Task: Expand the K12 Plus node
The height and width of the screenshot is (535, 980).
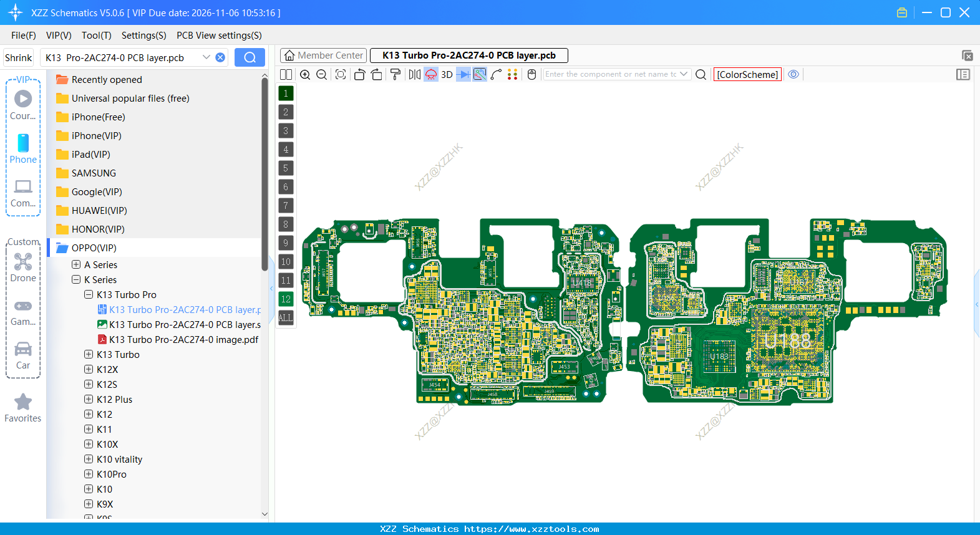Action: click(89, 399)
